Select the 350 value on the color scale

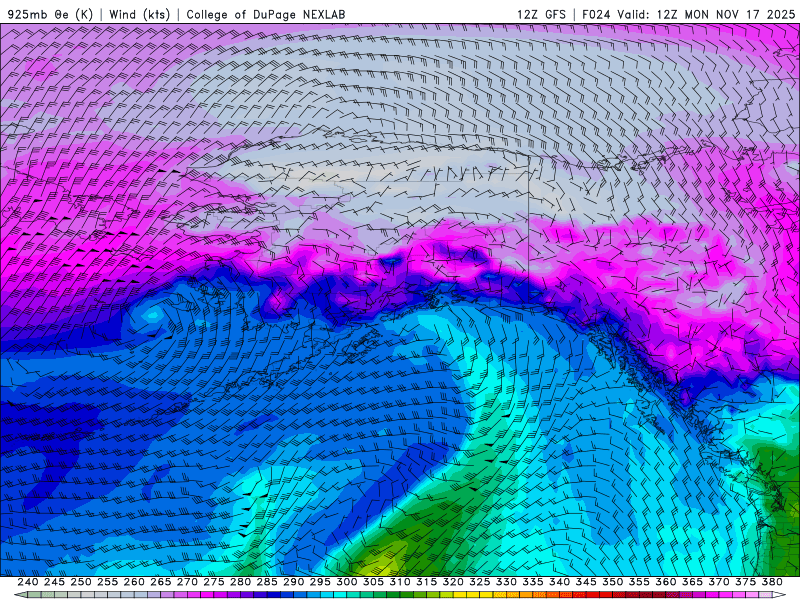point(612,582)
